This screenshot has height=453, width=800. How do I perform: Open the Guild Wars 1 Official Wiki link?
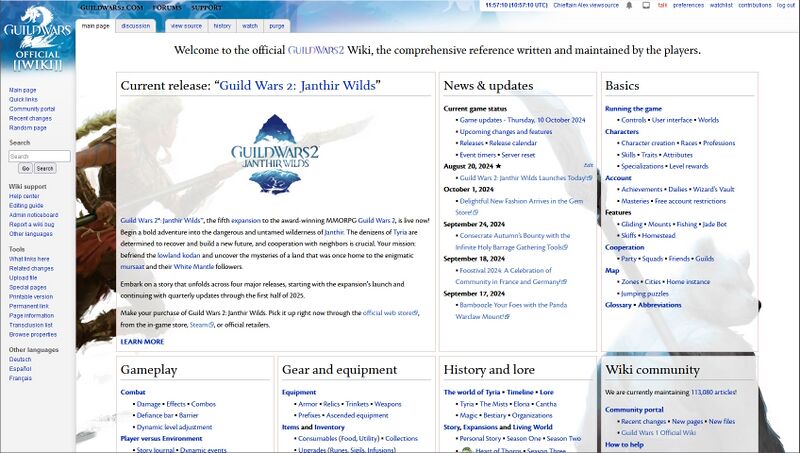658,433
